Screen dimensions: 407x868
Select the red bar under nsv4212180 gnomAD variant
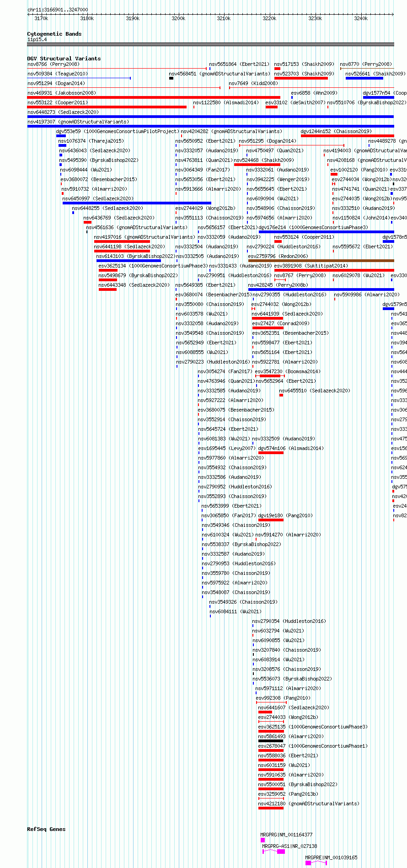pyautogui.click(x=271, y=808)
